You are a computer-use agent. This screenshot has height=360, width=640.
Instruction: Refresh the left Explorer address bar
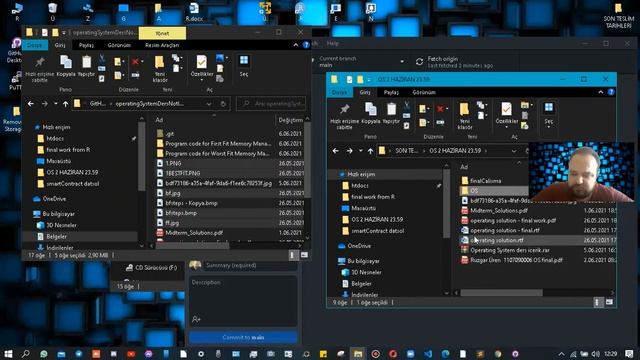coord(223,104)
